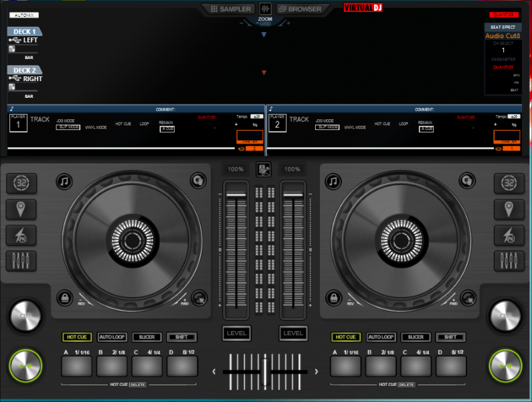Toggle SLIP MODE on player 2
532x402 pixels.
point(327,127)
